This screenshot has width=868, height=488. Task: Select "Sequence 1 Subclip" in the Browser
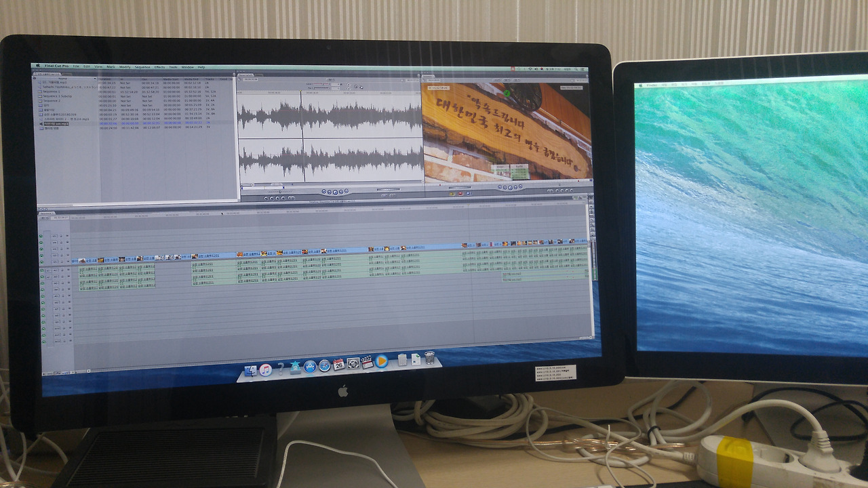click(x=58, y=96)
